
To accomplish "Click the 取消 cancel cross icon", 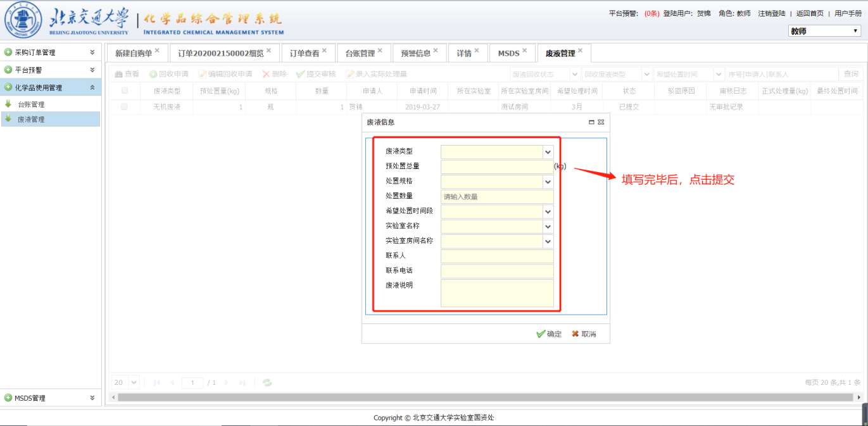I will (x=576, y=334).
